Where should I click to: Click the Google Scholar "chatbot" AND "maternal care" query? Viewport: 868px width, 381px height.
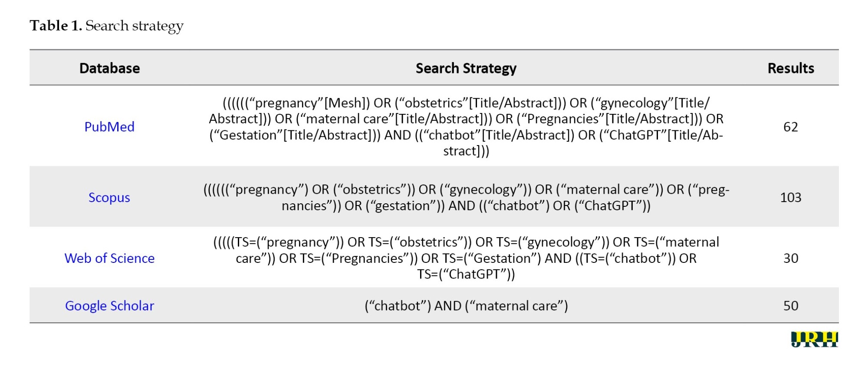pos(466,306)
